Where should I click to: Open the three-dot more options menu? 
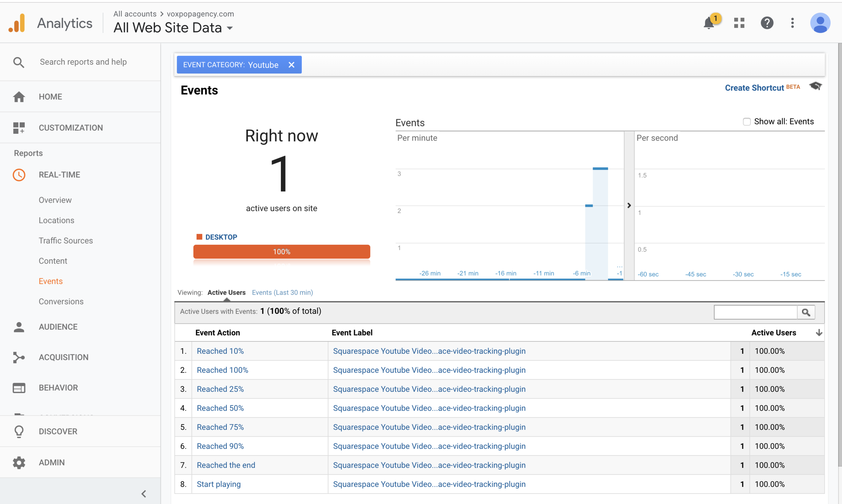[x=792, y=23]
